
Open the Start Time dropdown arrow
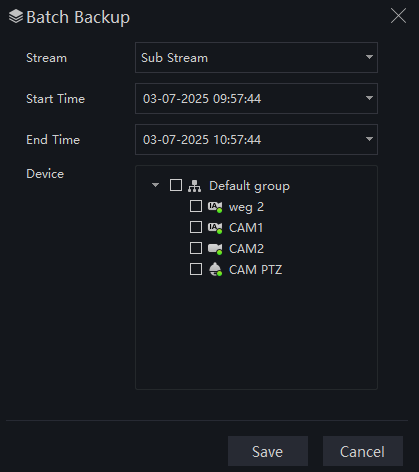tap(369, 98)
